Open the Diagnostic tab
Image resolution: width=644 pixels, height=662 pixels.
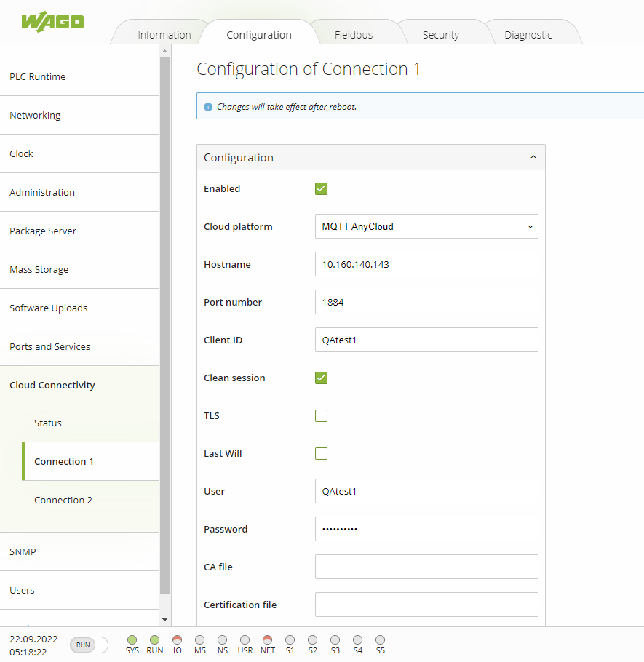pos(528,35)
